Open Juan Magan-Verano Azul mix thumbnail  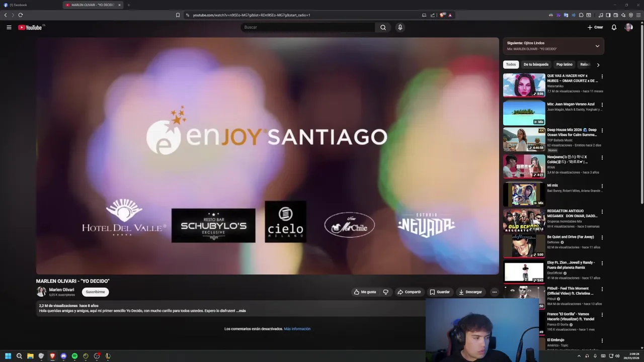[524, 113]
